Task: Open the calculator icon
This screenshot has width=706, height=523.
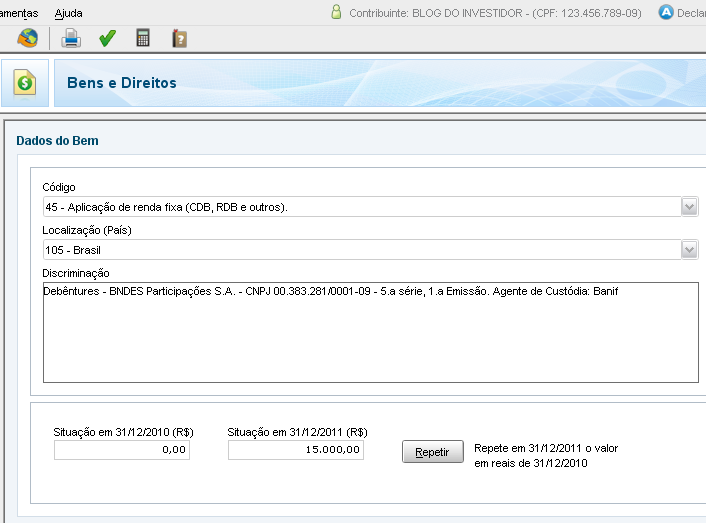Action: click(143, 38)
